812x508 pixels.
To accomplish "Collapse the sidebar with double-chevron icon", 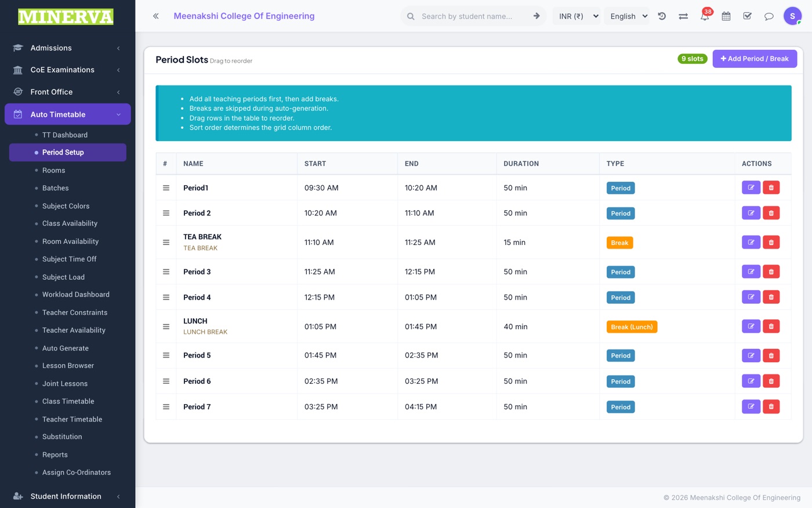I will (x=156, y=16).
